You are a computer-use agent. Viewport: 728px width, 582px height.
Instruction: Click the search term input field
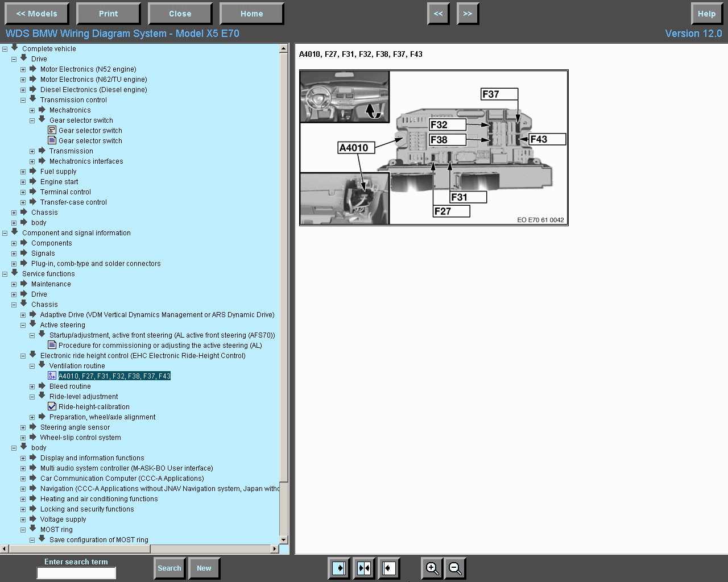76,573
